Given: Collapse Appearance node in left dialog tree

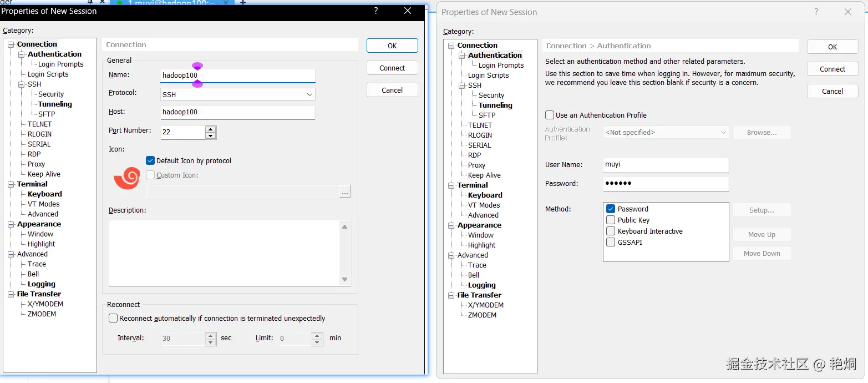Looking at the screenshot, I should click(x=11, y=224).
